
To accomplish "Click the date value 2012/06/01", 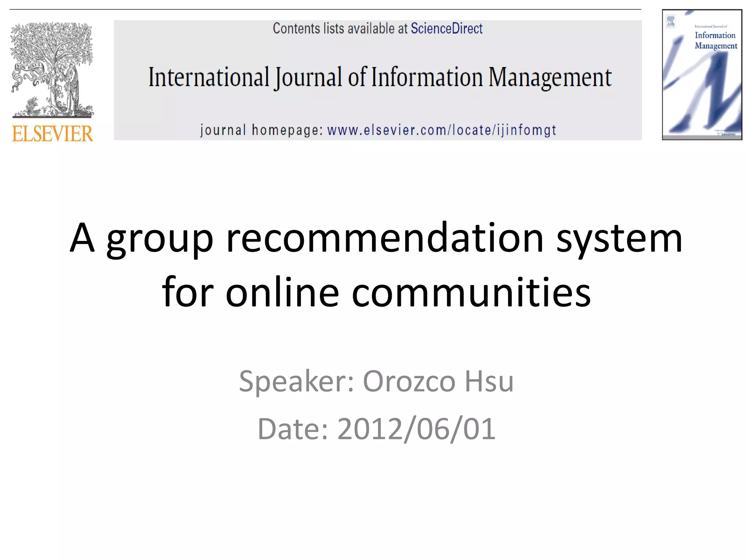I will point(416,429).
